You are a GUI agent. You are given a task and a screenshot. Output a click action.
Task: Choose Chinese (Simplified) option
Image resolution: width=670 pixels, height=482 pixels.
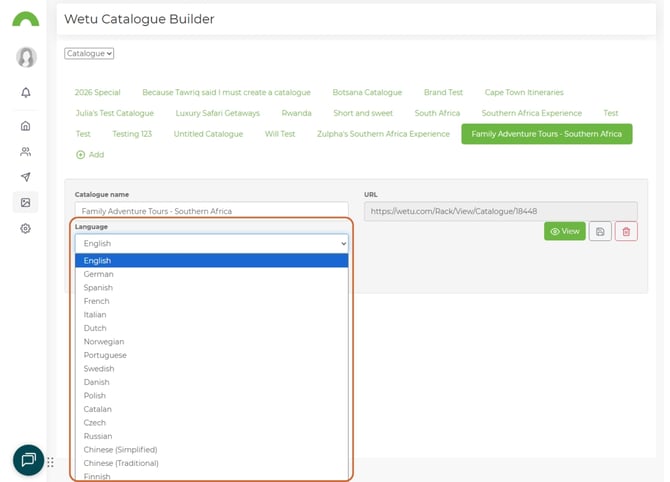coord(212,450)
